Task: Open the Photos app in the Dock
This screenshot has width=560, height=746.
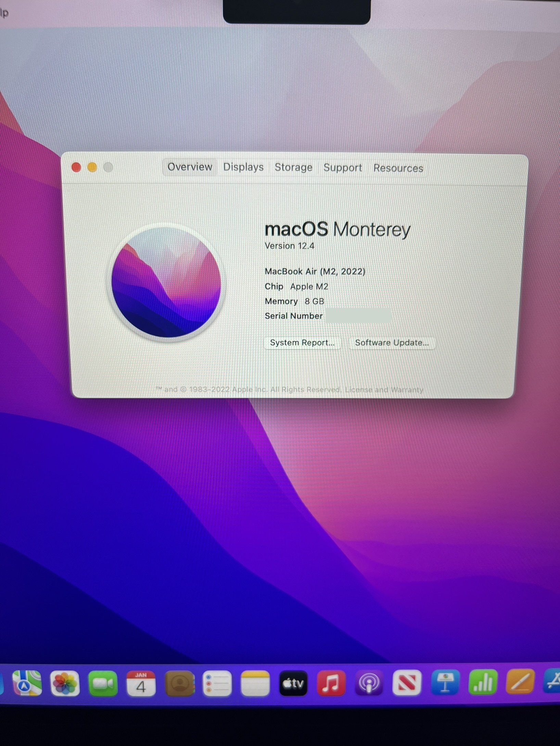Action: point(65,683)
